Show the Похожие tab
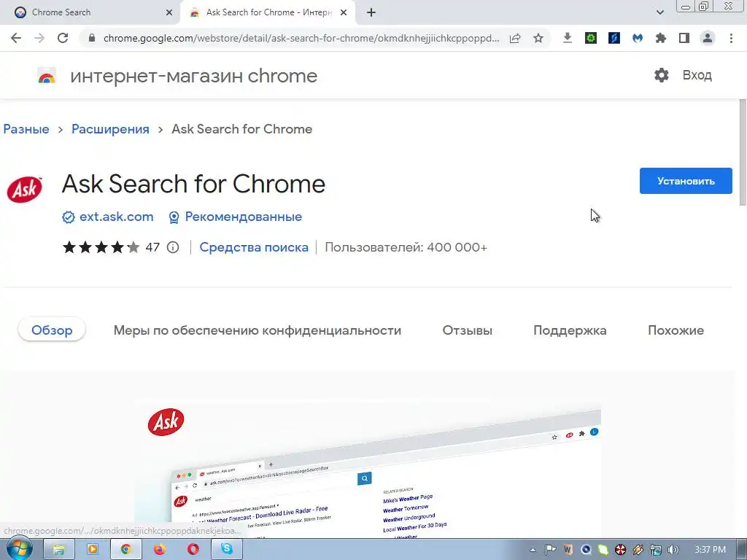Viewport: 747px width, 560px height. point(676,330)
